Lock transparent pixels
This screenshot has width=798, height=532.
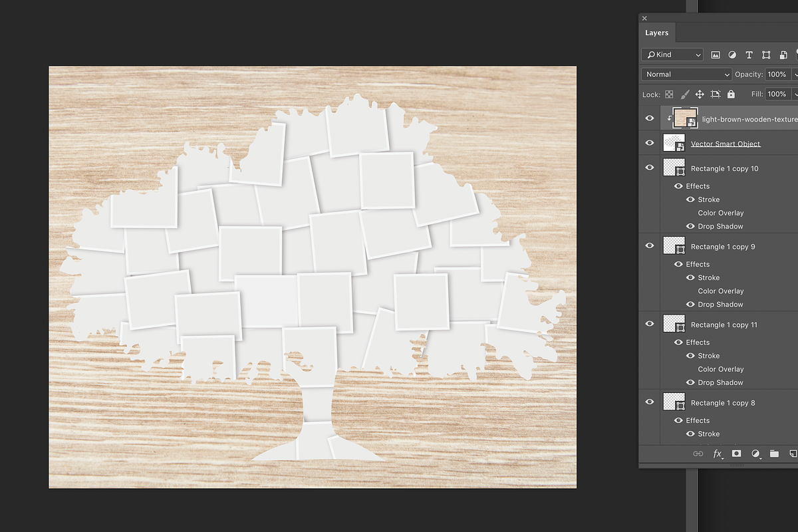tap(669, 94)
